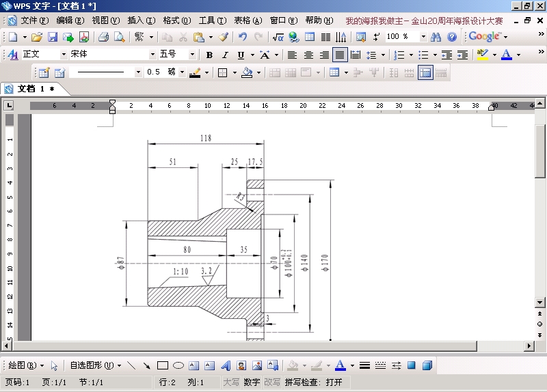Toggle caps lock indicator 大写

click(x=231, y=382)
